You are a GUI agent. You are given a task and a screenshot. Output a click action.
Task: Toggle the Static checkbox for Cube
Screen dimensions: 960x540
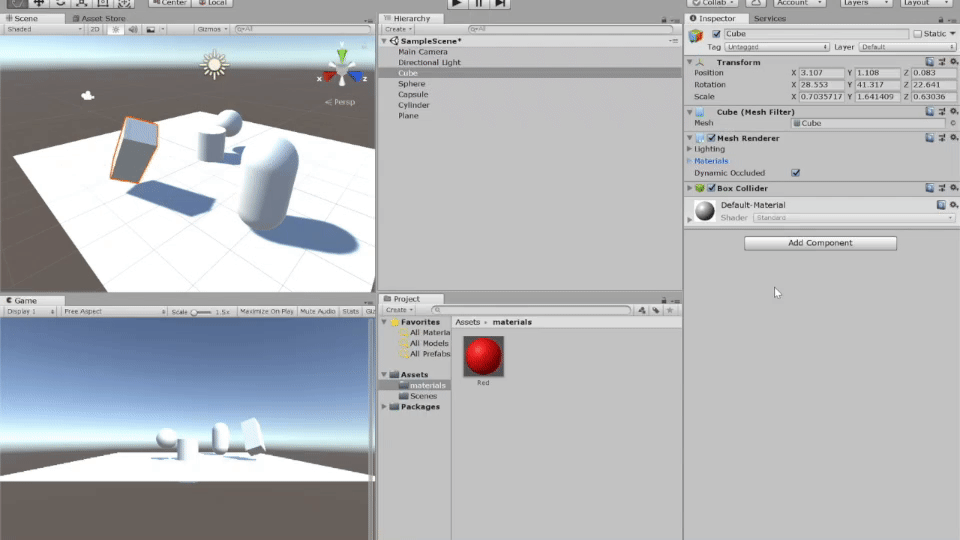tap(919, 34)
